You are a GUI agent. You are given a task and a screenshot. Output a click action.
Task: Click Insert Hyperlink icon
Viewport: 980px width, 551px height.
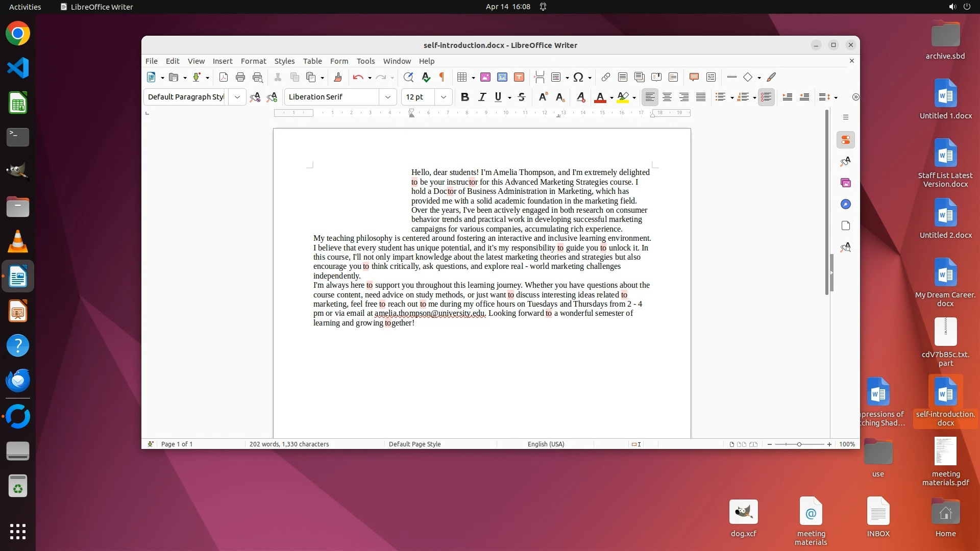click(605, 77)
